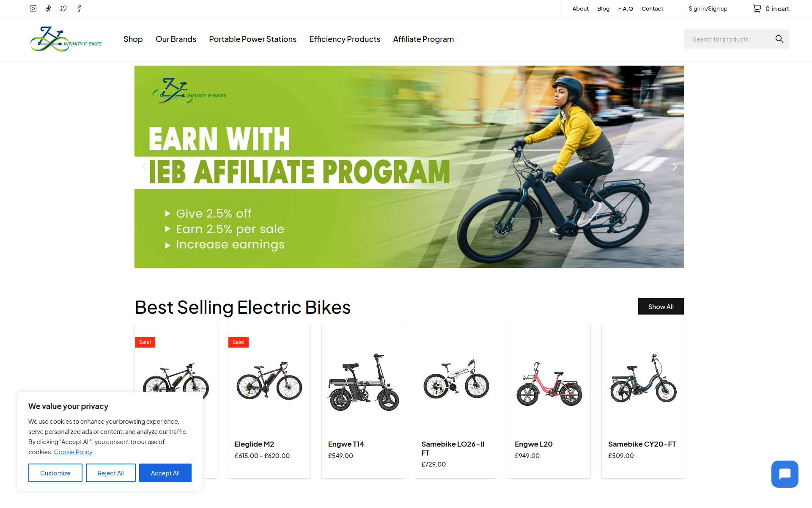Click the search magnifier icon
This screenshot has width=812, height=508.
(x=779, y=39)
